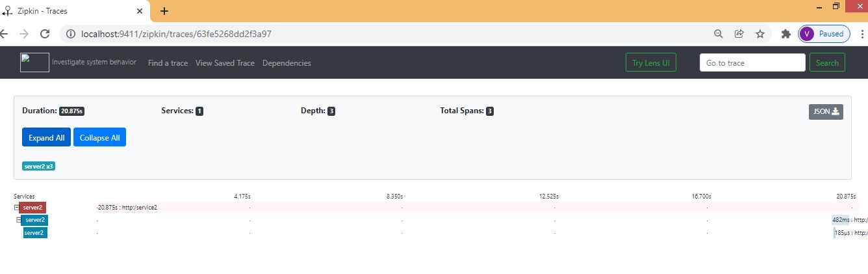Image resolution: width=868 pixels, height=274 pixels.
Task: Click the forward navigation arrow
Action: [24, 34]
